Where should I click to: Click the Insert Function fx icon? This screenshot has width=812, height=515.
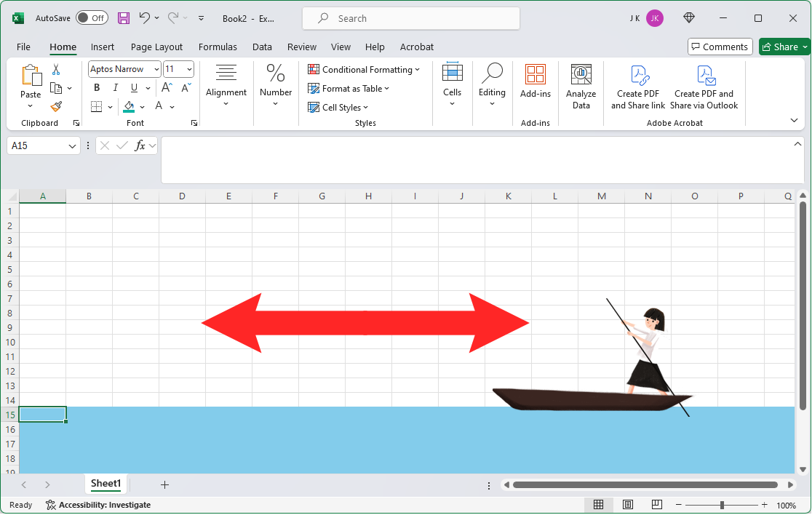[140, 146]
